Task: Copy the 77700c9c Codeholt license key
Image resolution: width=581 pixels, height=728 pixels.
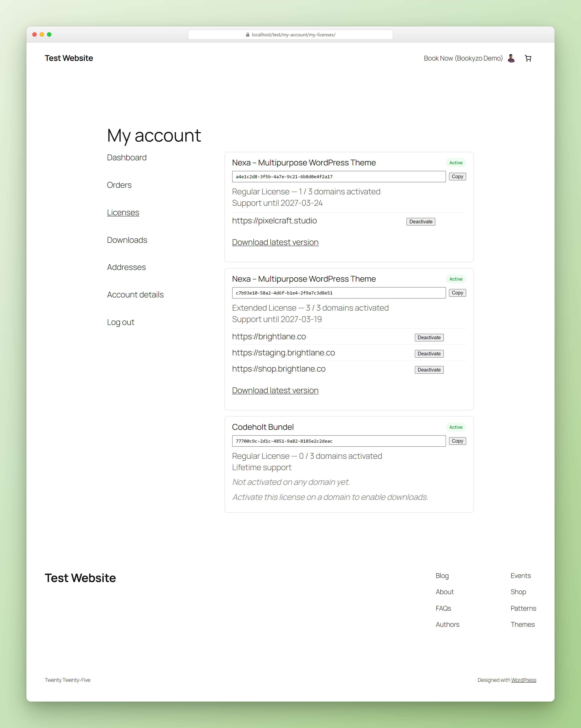Action: pyautogui.click(x=457, y=441)
